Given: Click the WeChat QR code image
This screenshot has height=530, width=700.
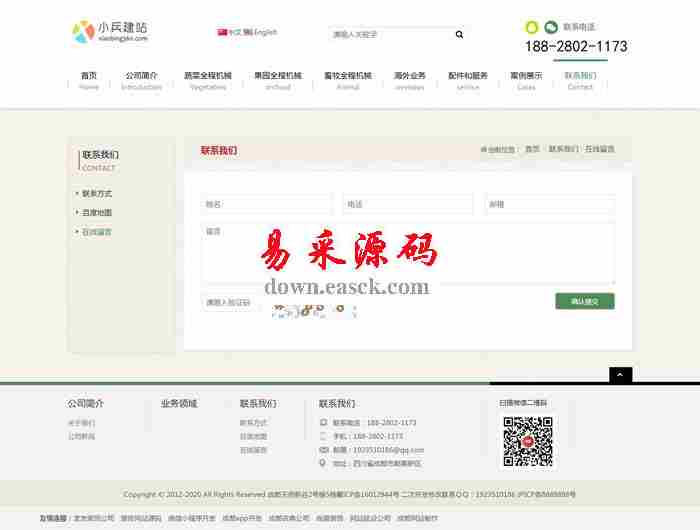Looking at the screenshot, I should point(527,441).
